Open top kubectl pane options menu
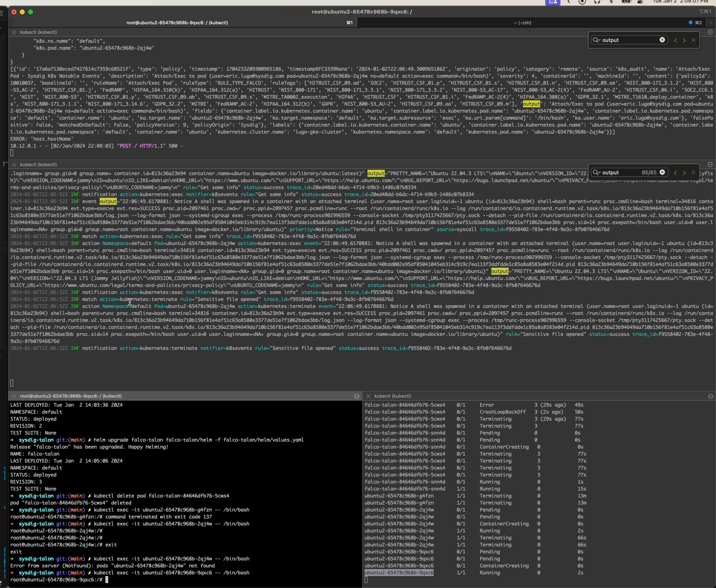Image resolution: width=716 pixels, height=588 pixels. (x=710, y=32)
